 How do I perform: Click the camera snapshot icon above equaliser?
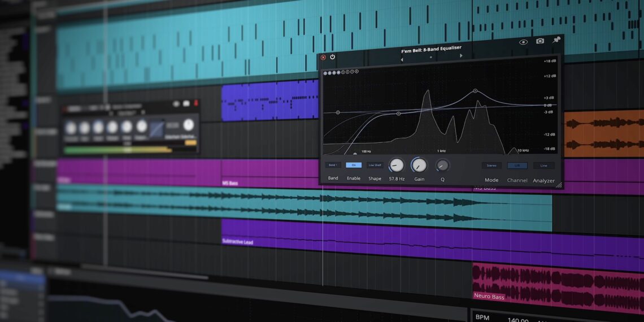[x=540, y=41]
